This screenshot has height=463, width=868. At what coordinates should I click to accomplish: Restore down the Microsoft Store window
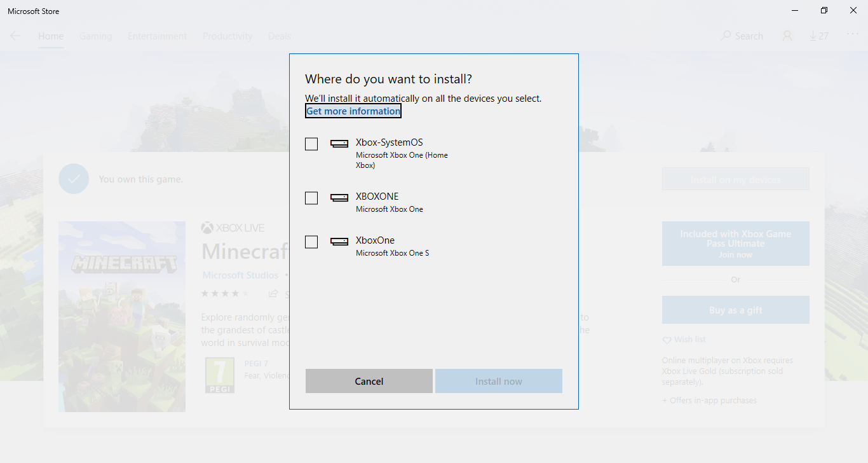[824, 11]
